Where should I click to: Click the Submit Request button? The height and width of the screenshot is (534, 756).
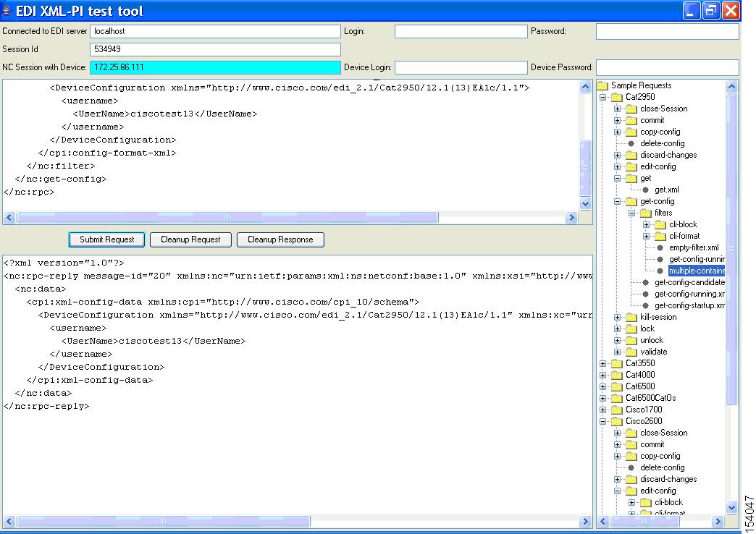click(x=106, y=240)
